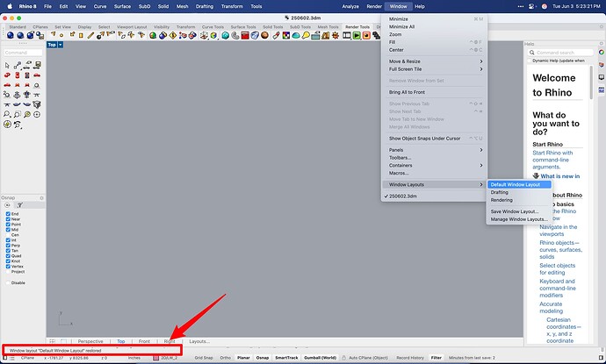Open the Inches units selector in status bar
This screenshot has height=364, width=606.
point(134,358)
